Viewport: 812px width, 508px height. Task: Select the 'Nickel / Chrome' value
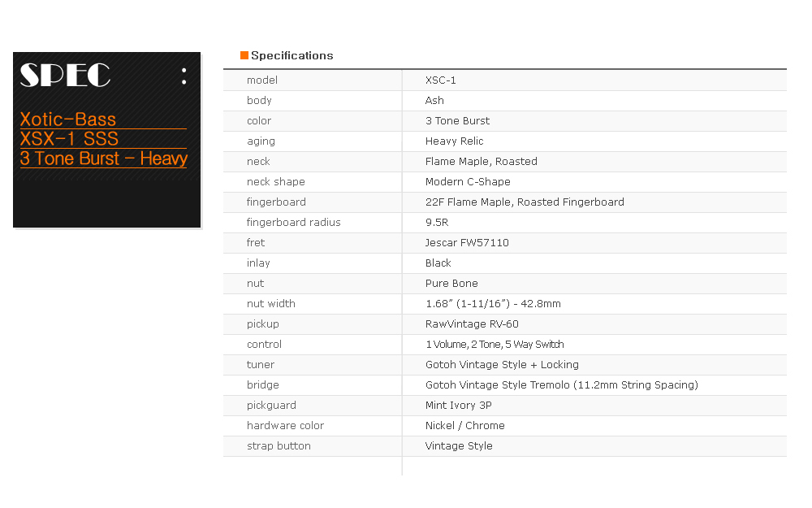(x=465, y=426)
